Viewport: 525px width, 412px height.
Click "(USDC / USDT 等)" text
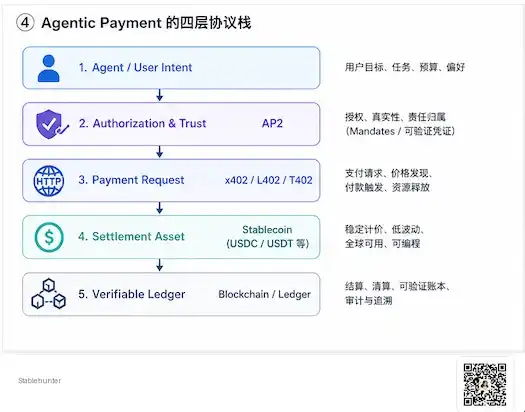(x=268, y=243)
